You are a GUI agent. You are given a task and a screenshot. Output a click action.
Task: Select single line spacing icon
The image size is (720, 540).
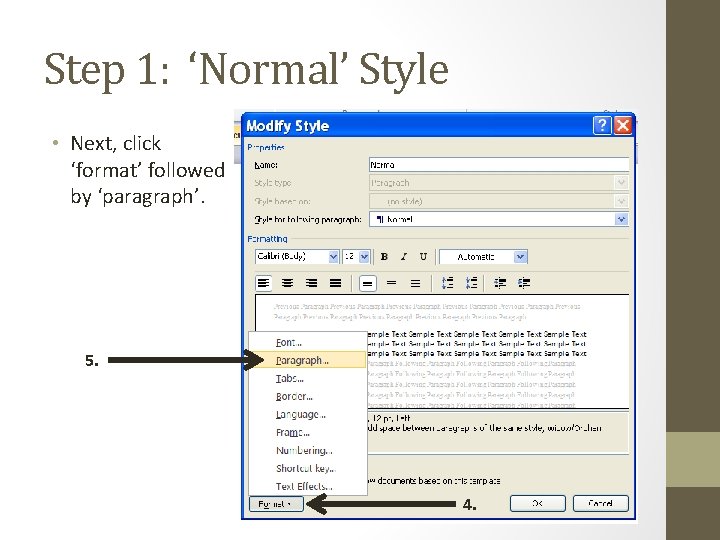367,283
